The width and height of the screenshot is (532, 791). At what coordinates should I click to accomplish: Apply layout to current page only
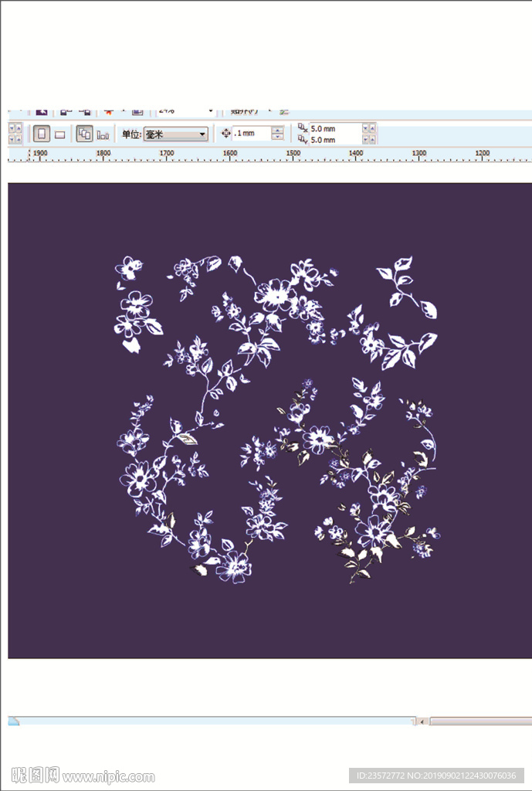coord(103,134)
